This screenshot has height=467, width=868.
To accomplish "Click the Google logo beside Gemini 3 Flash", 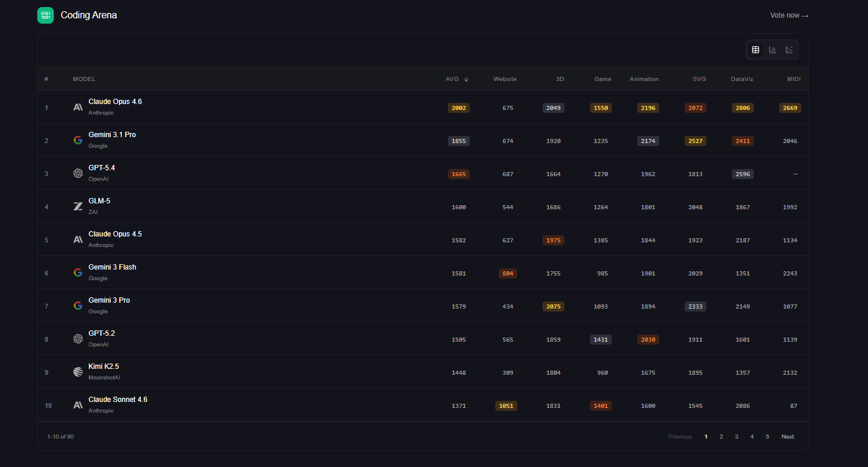I will click(x=78, y=273).
